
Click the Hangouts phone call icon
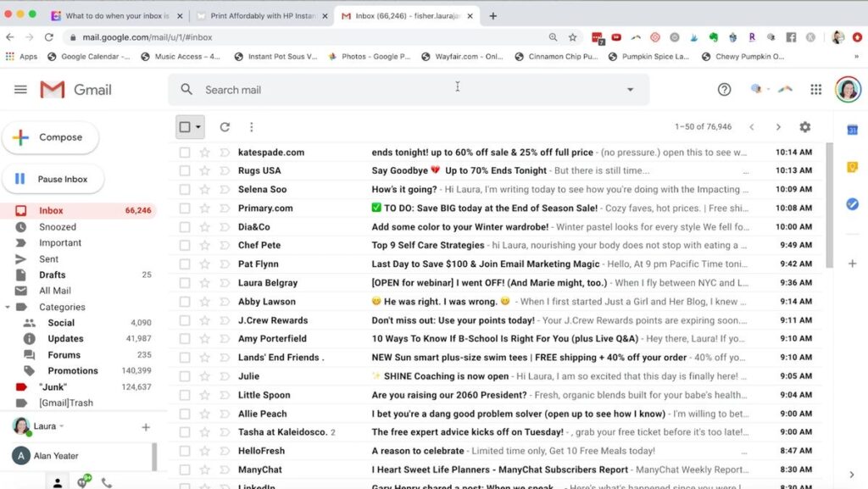[106, 483]
